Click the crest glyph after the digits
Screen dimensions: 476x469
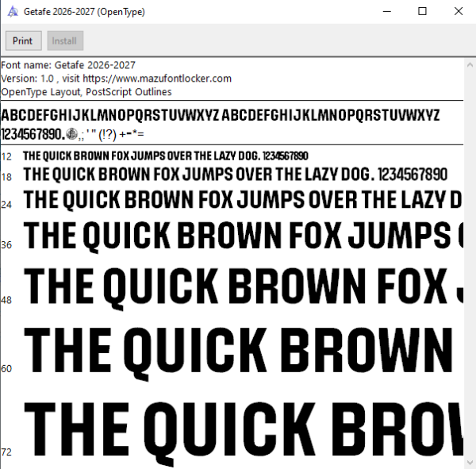tap(71, 133)
